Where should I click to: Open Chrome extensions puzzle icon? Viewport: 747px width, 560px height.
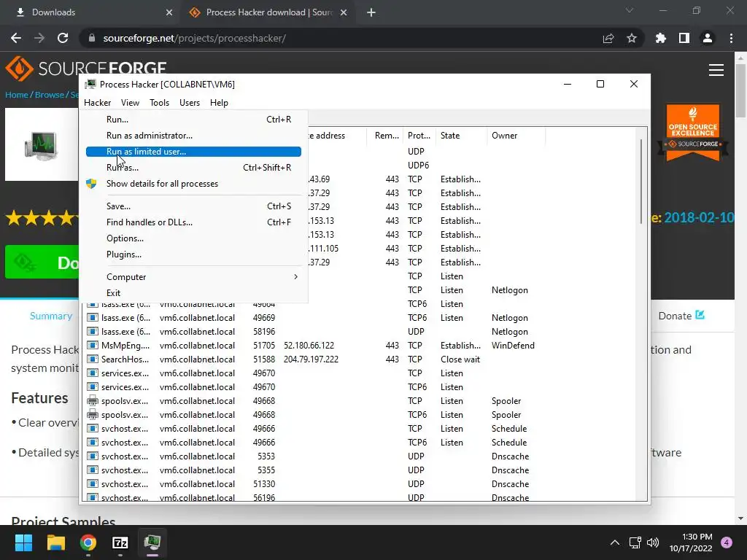(661, 38)
